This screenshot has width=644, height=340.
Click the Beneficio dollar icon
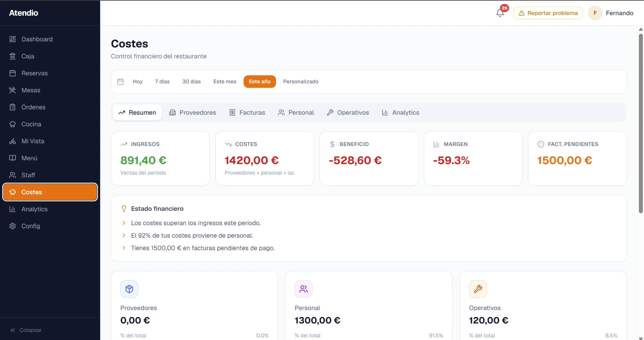tap(332, 144)
